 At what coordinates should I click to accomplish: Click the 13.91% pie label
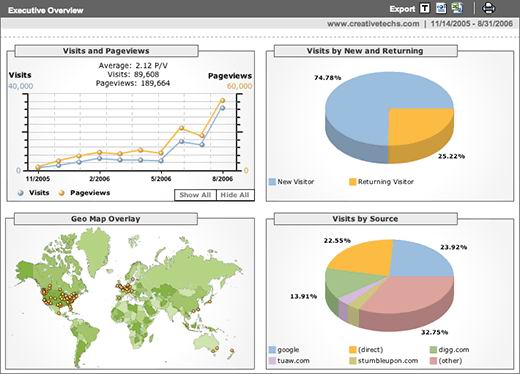pyautogui.click(x=303, y=296)
